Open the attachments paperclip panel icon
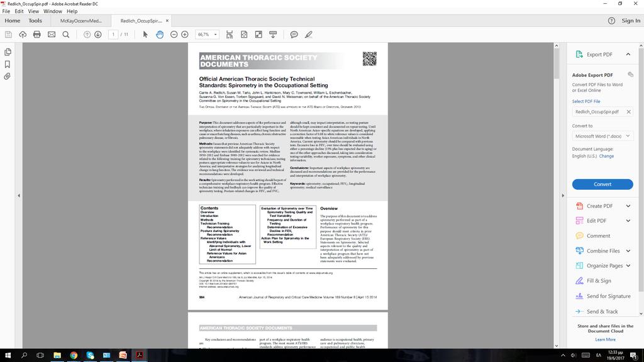 click(8, 77)
